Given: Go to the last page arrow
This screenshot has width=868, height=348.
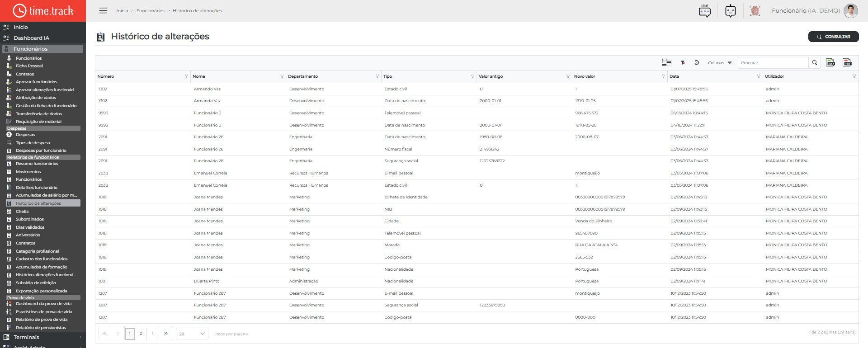Looking at the screenshot, I should tap(166, 334).
